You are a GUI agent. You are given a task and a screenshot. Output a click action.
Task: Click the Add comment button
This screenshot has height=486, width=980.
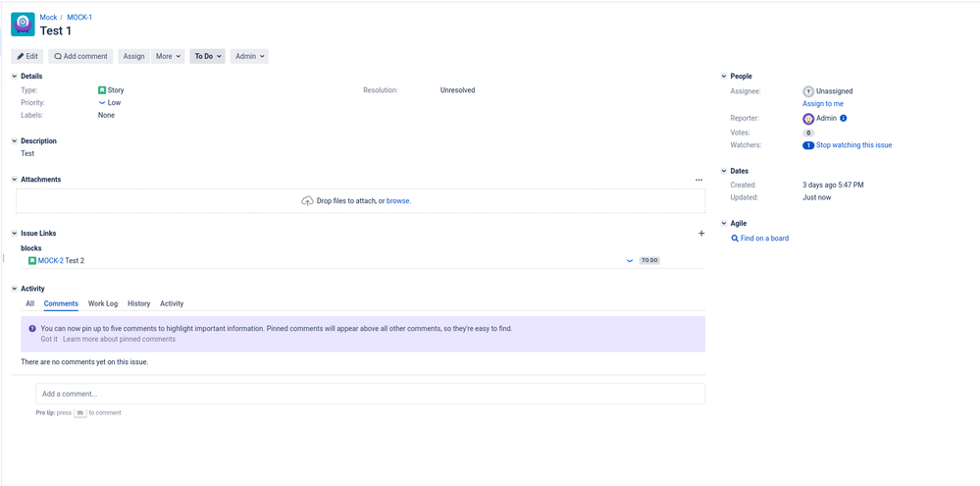(80, 56)
